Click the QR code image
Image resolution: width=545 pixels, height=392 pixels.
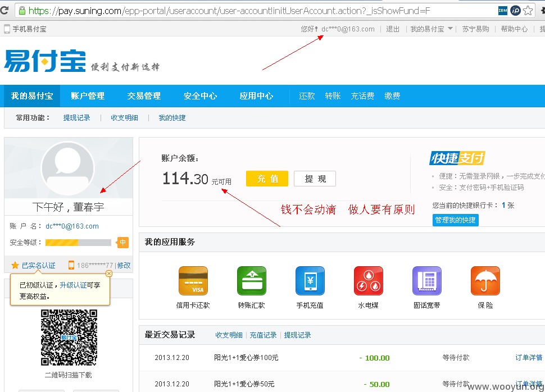pyautogui.click(x=69, y=338)
